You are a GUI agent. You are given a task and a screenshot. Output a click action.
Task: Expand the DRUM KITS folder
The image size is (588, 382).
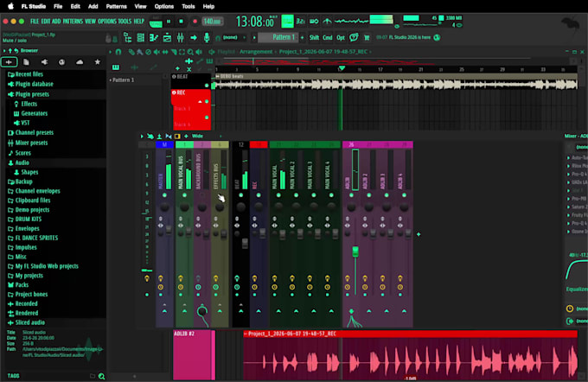click(x=25, y=219)
